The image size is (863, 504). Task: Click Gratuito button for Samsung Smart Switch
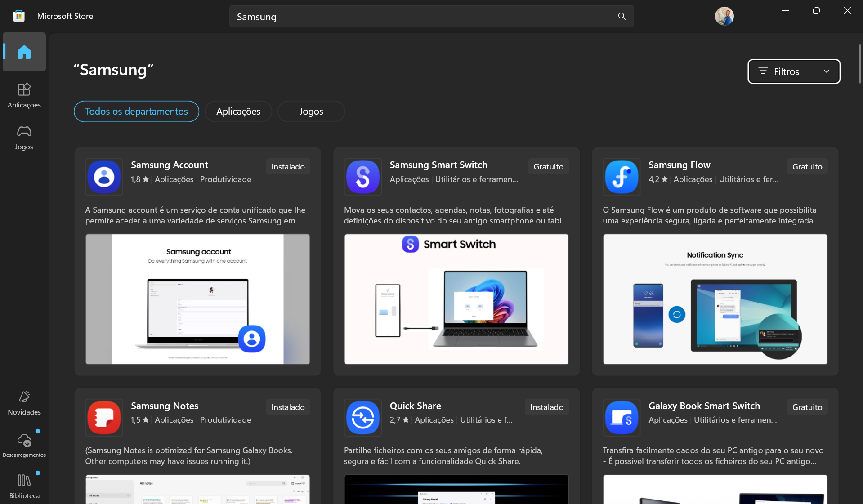click(x=548, y=166)
